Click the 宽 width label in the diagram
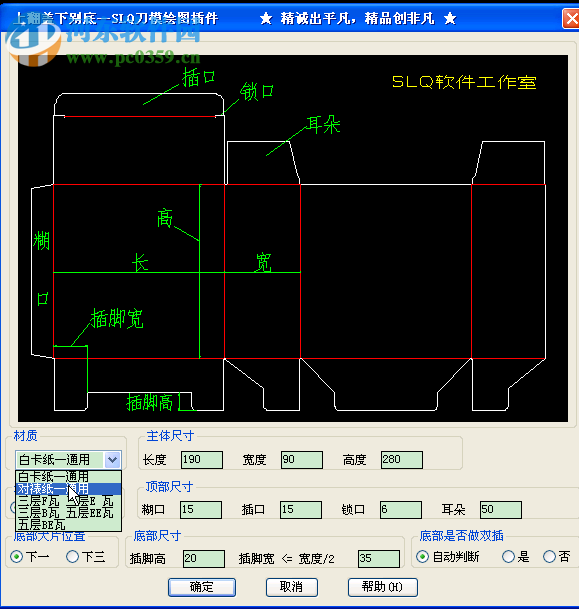 pos(264,263)
